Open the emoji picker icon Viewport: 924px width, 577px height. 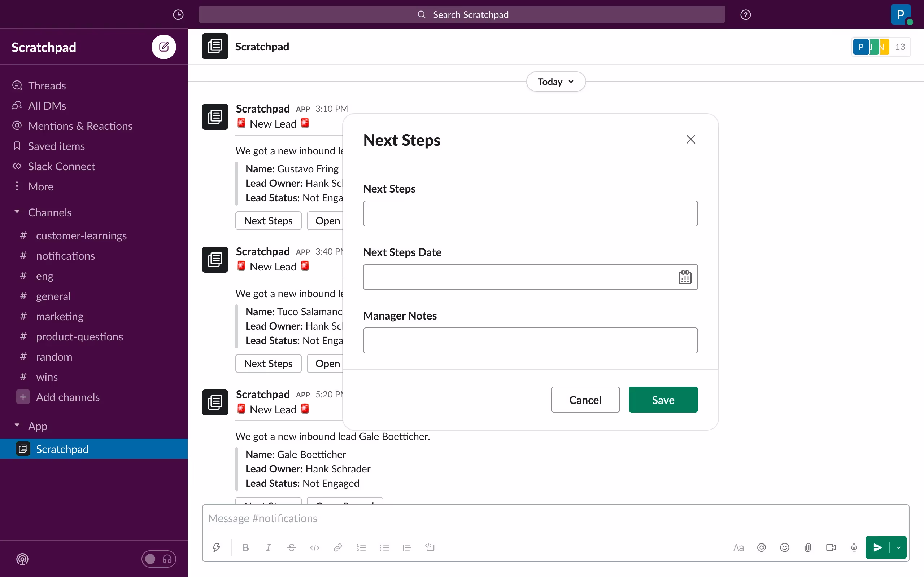784,548
